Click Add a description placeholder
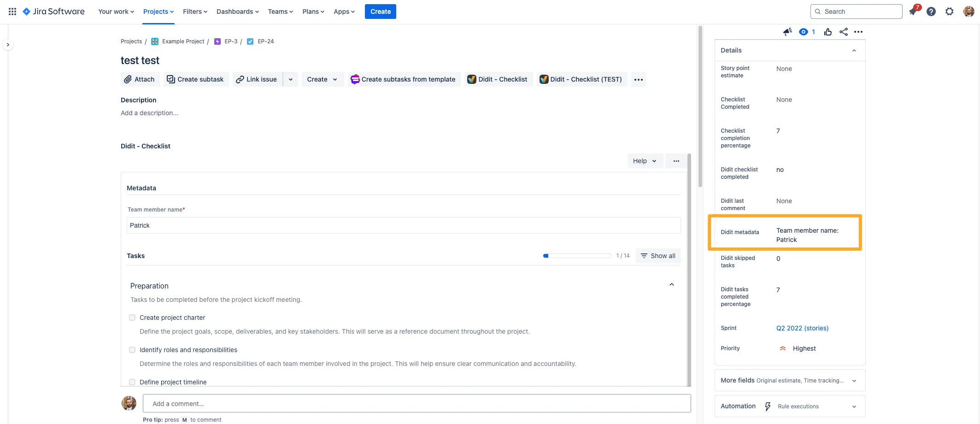Image resolution: width=980 pixels, height=424 pixels. 149,113
